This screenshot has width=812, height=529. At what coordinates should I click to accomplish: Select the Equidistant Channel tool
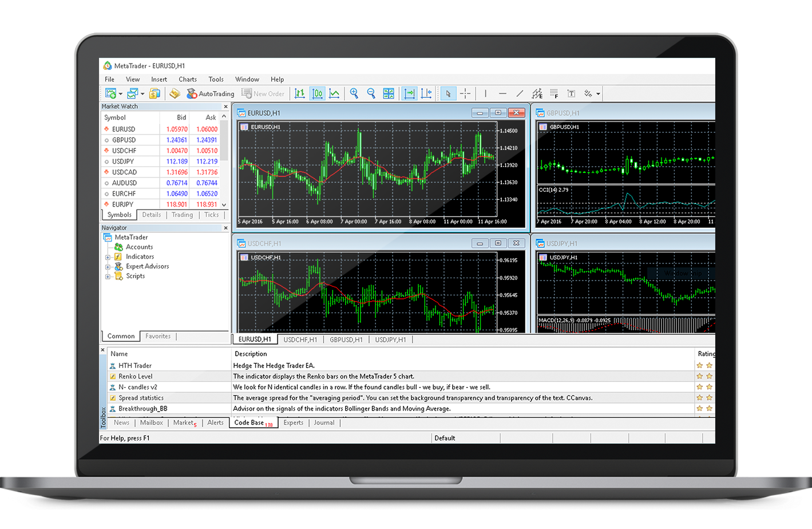537,93
